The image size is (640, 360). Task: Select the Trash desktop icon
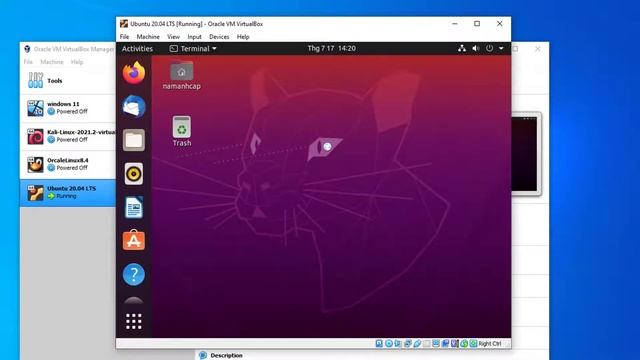(182, 131)
